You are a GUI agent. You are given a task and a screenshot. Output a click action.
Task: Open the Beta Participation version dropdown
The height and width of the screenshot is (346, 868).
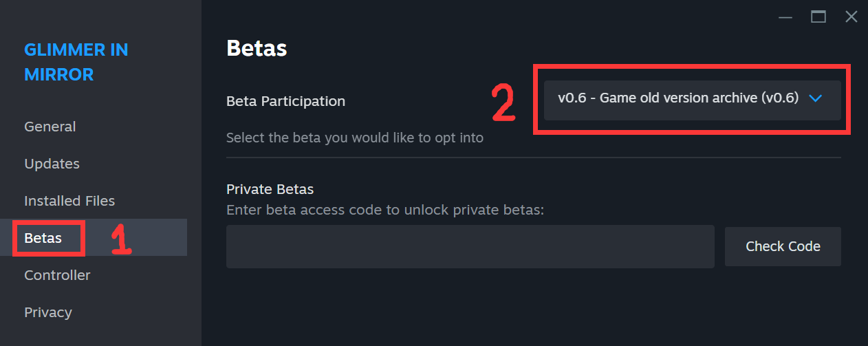click(x=692, y=100)
